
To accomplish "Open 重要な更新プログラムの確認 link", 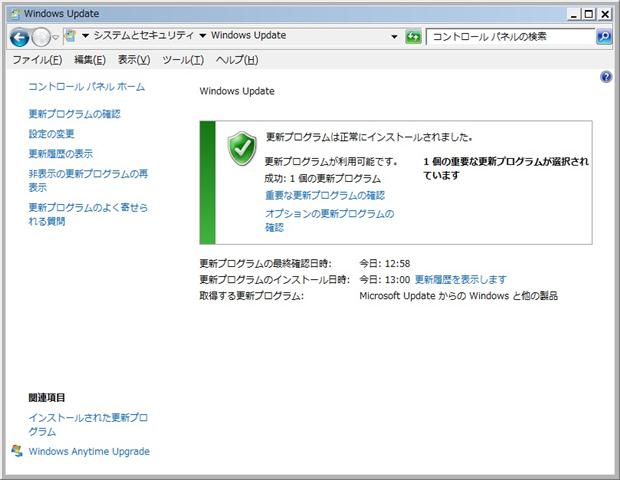I will coord(325,195).
